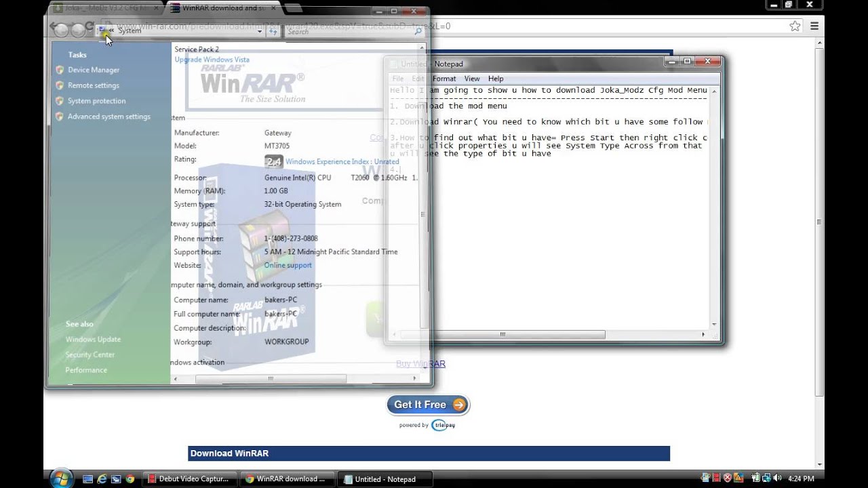Open Performance under See also
This screenshot has width=868, height=488.
point(86,370)
